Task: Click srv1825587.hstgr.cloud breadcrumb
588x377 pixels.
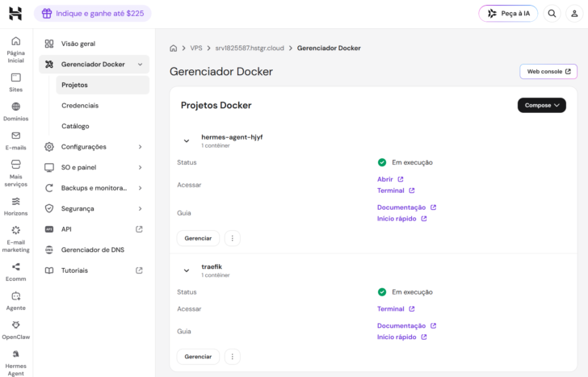Action: pyautogui.click(x=250, y=48)
